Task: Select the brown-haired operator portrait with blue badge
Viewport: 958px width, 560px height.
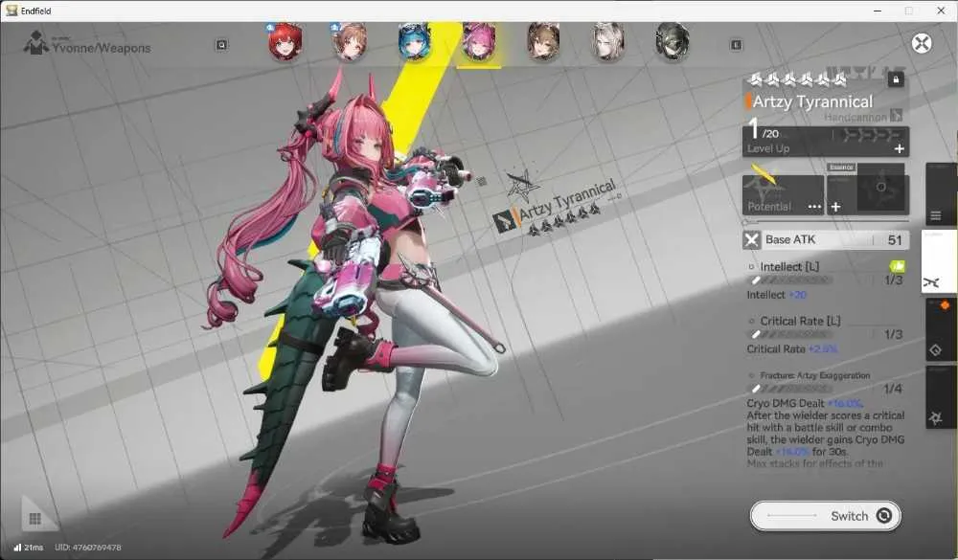Action: pos(350,42)
